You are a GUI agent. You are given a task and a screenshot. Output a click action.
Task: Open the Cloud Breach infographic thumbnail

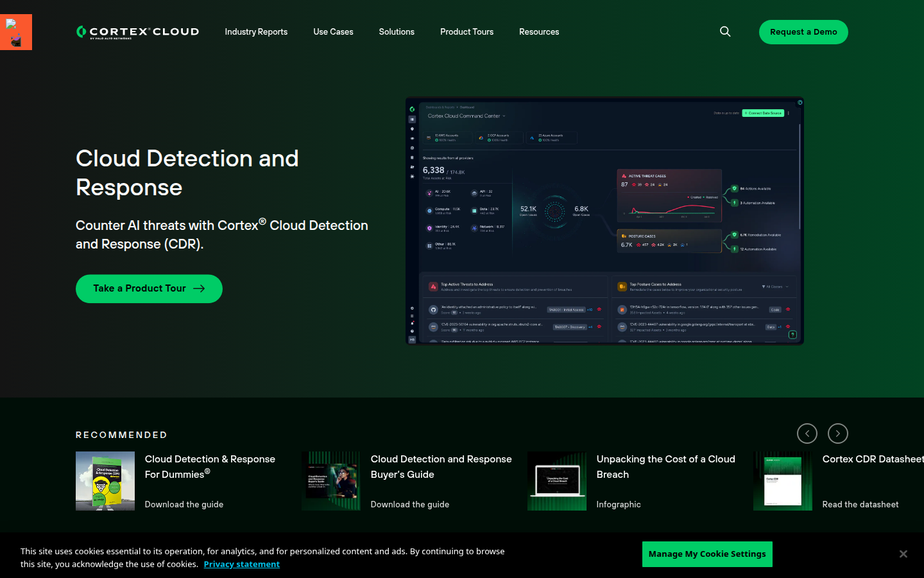pyautogui.click(x=557, y=481)
